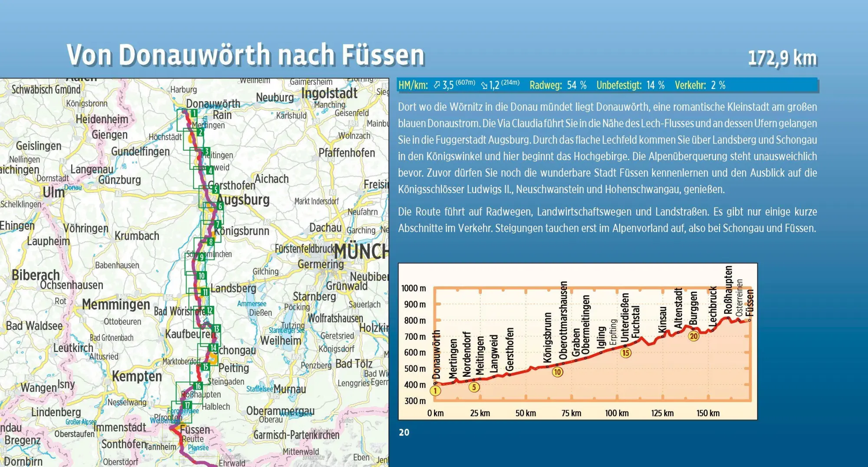The width and height of the screenshot is (868, 467).
Task: Select the Nordendorf label in elevation profile
Action: click(467, 355)
